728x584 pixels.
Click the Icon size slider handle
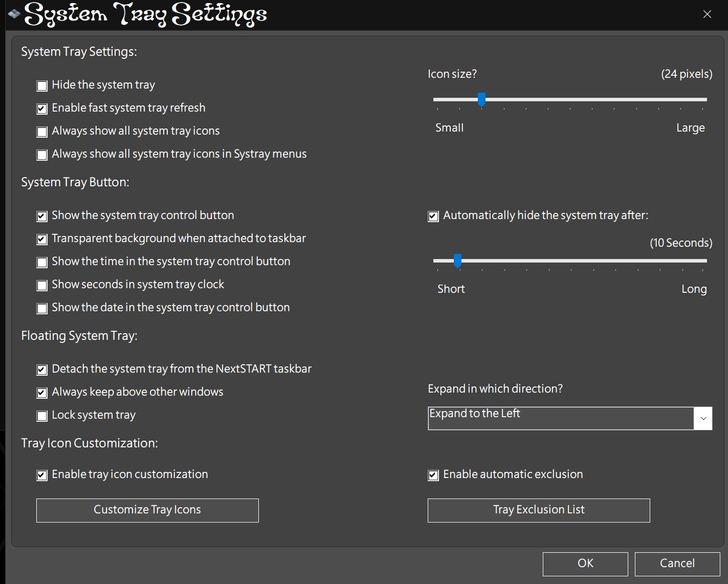481,99
